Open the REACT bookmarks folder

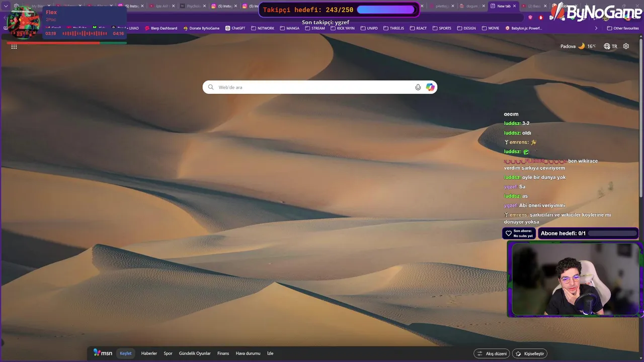(x=418, y=28)
